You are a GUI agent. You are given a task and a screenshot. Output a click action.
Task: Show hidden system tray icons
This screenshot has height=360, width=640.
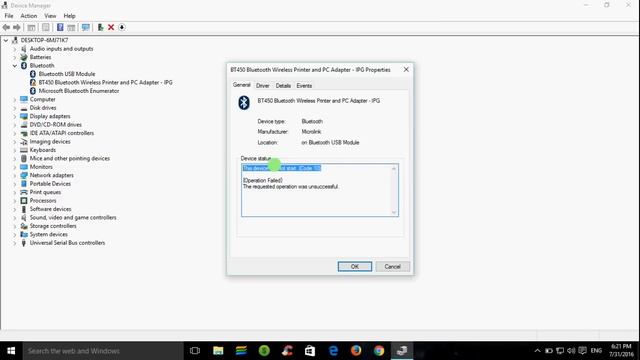[538, 351]
